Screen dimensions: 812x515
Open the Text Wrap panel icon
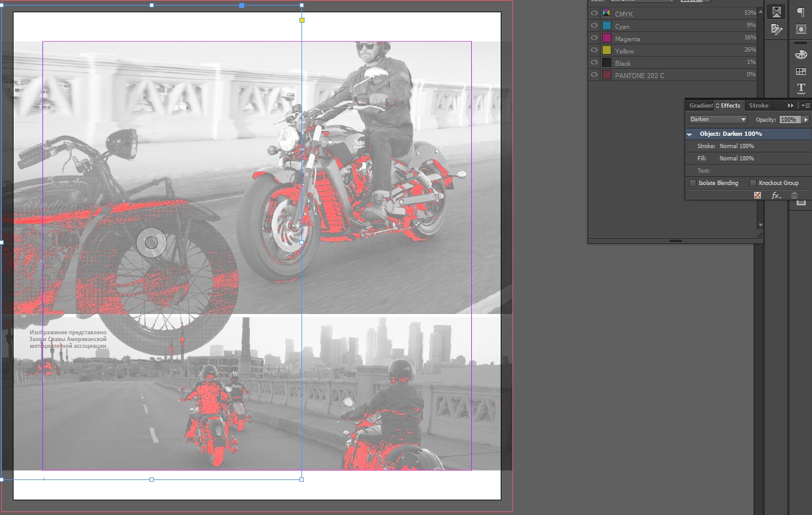click(800, 29)
